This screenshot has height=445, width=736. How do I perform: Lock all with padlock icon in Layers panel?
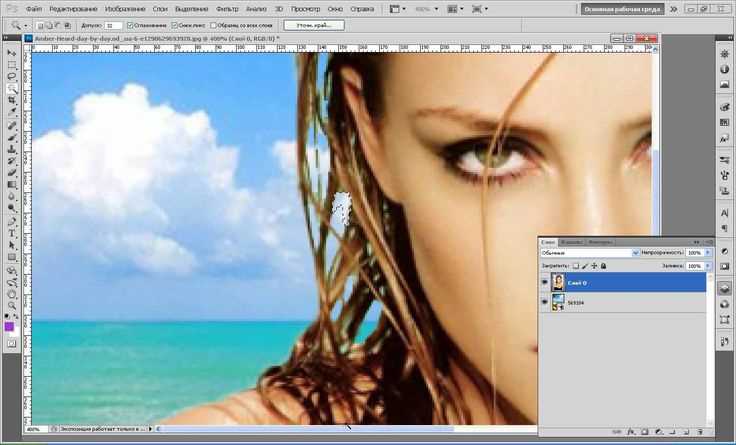tap(604, 266)
